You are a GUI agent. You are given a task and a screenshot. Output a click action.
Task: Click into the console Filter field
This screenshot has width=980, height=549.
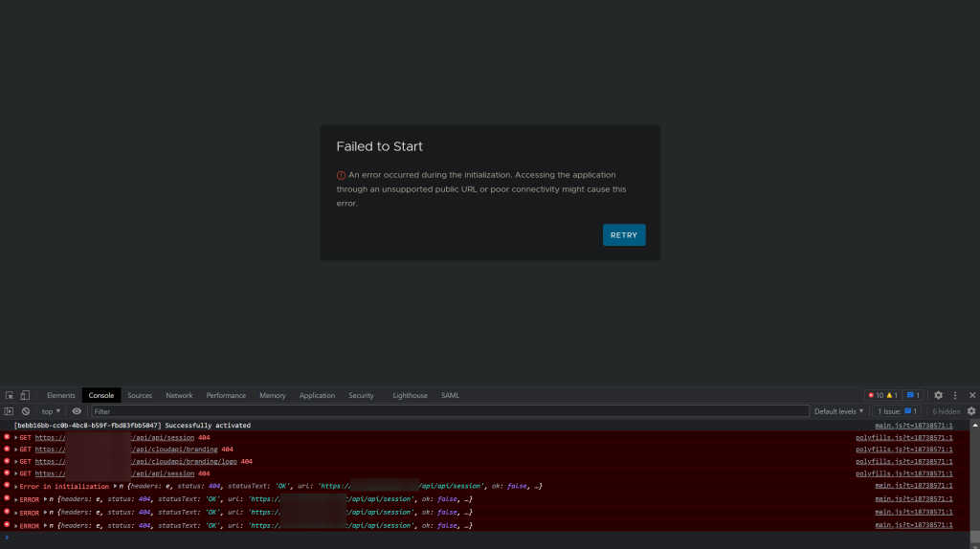tap(450, 411)
